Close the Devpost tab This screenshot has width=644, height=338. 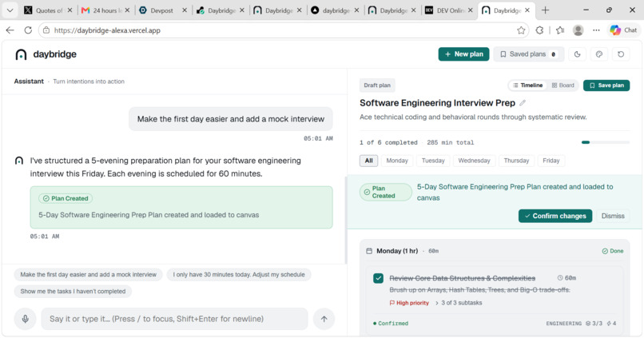185,10
